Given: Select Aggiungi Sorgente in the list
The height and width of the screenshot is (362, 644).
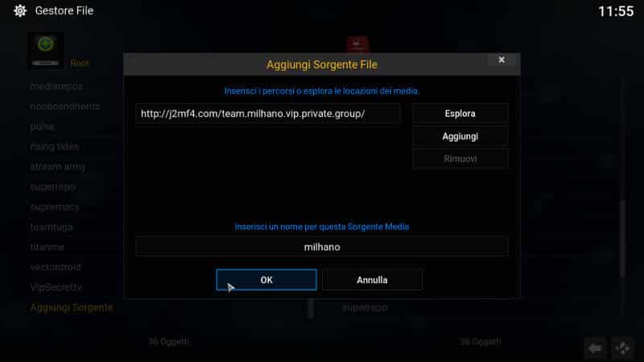Looking at the screenshot, I should pyautogui.click(x=72, y=307).
